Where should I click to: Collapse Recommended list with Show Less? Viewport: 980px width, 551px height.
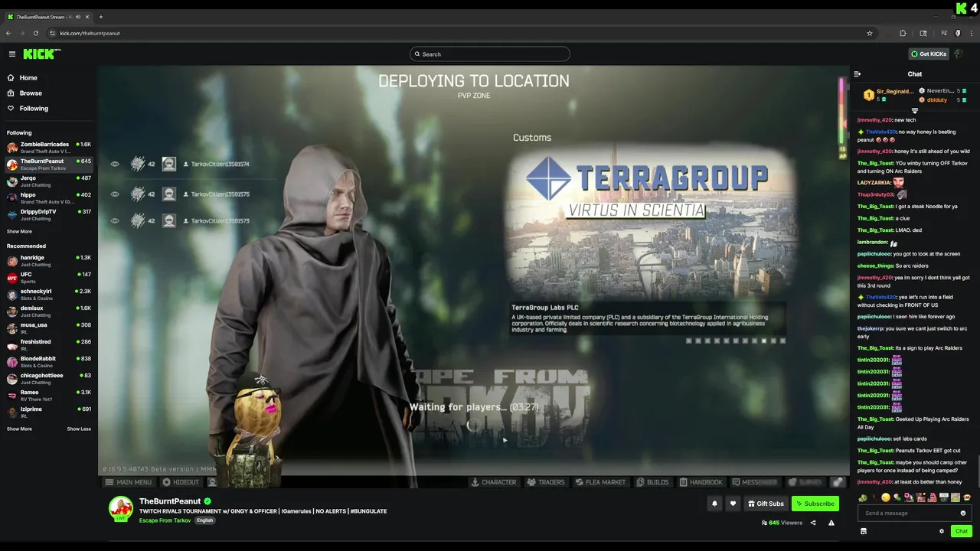(79, 429)
